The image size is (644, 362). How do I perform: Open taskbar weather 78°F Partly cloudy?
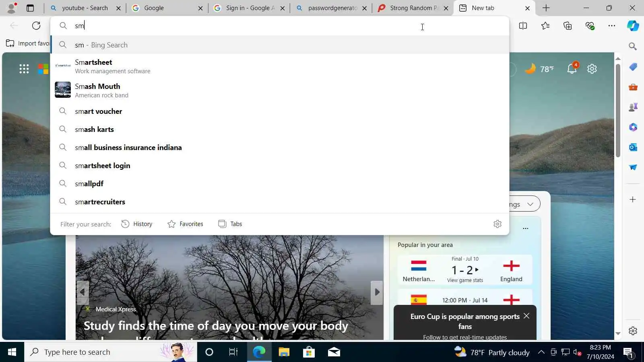[492, 352]
